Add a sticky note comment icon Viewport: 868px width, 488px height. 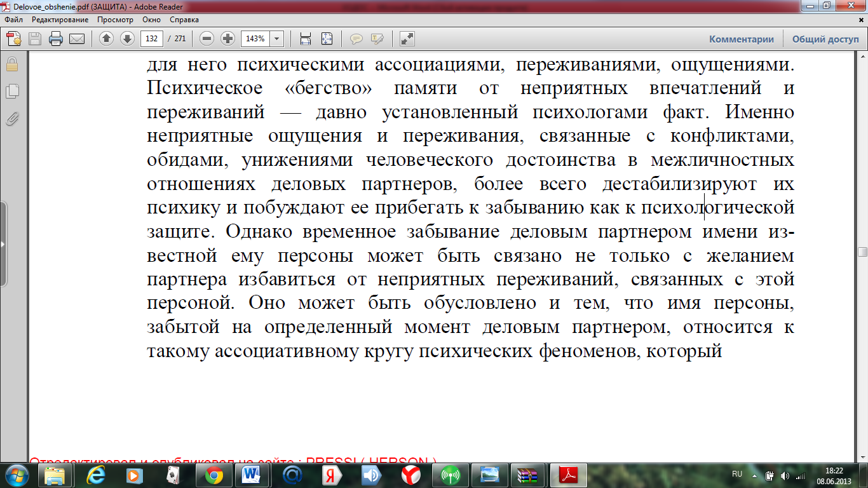[356, 39]
